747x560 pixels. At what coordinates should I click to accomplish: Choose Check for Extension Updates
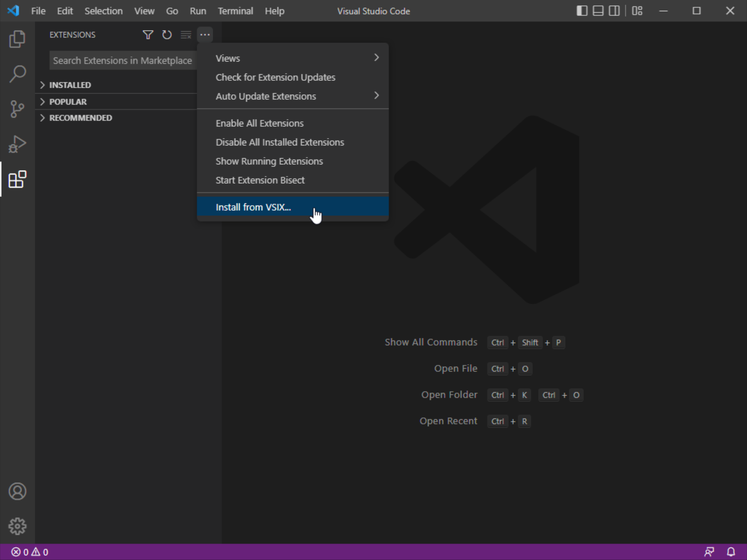click(293, 77)
